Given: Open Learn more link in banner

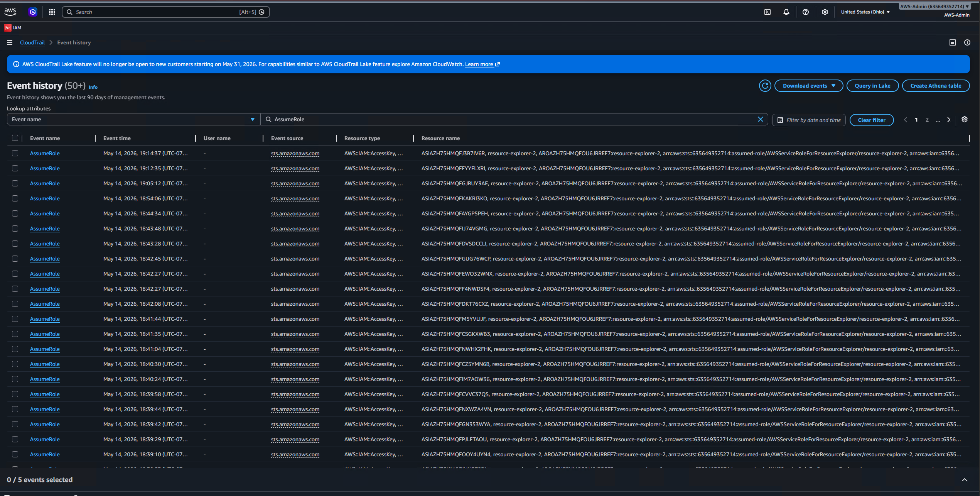Looking at the screenshot, I should [x=482, y=64].
